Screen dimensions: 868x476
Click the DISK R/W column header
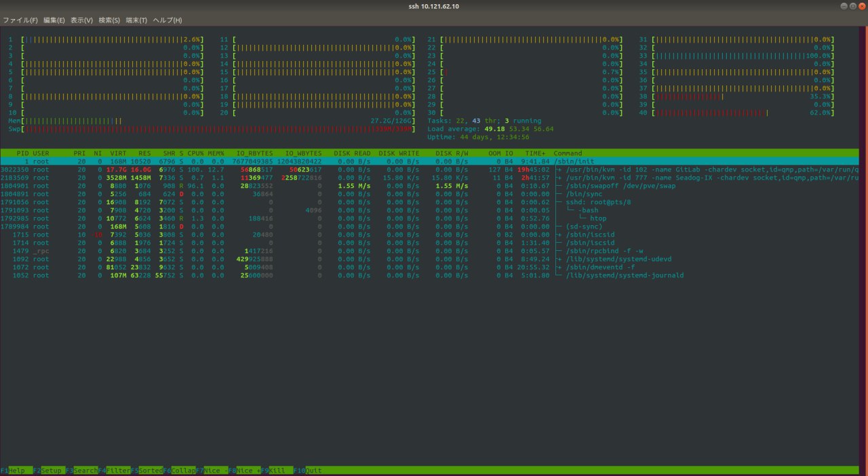(452, 153)
